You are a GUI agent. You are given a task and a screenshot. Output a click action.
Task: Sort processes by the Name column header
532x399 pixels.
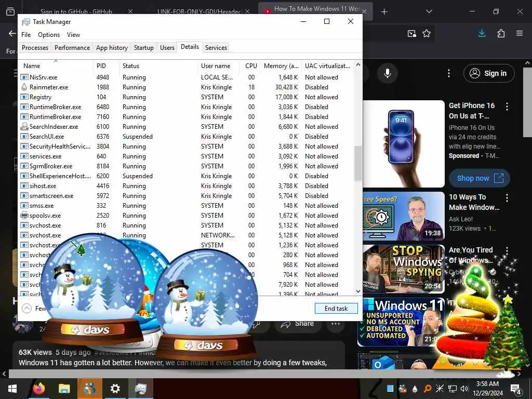[56, 66]
